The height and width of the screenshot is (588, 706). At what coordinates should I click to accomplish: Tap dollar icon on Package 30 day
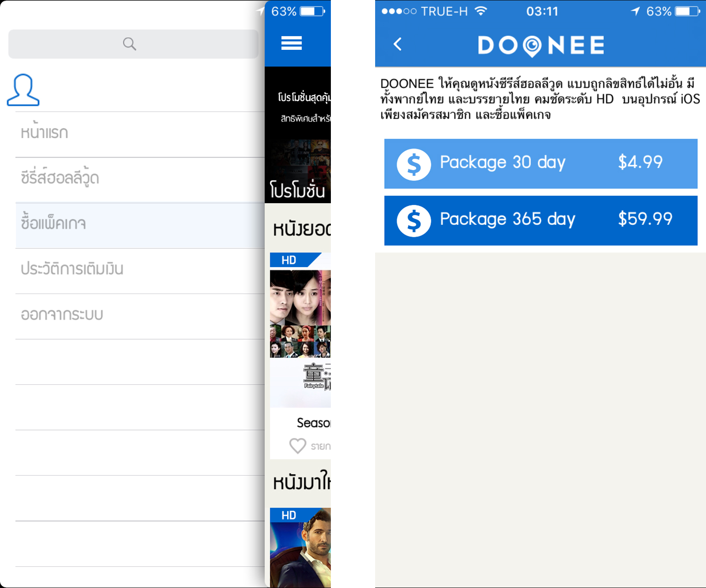(414, 164)
